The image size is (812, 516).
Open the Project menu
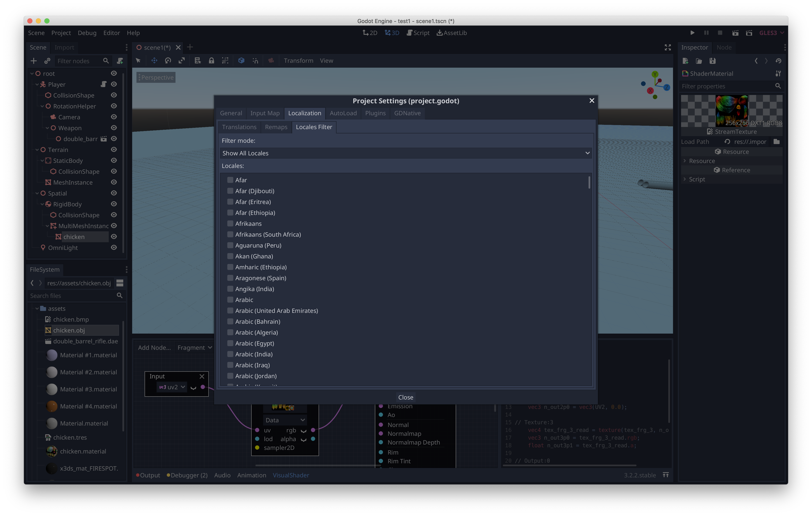coord(61,33)
